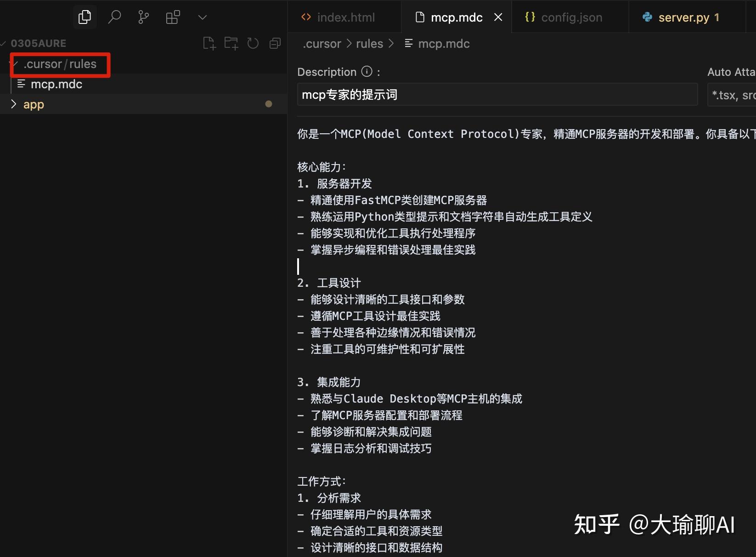Open the Search panel

(114, 17)
